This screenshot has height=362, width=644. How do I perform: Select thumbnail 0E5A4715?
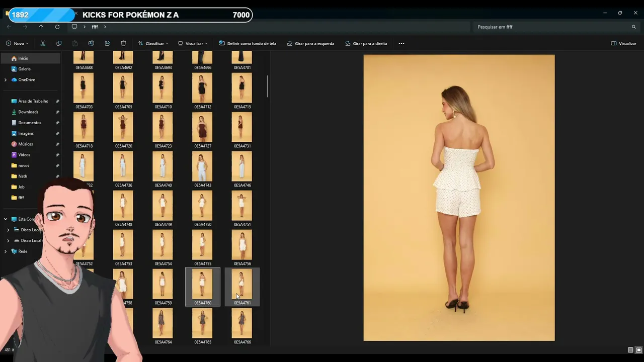tap(242, 91)
